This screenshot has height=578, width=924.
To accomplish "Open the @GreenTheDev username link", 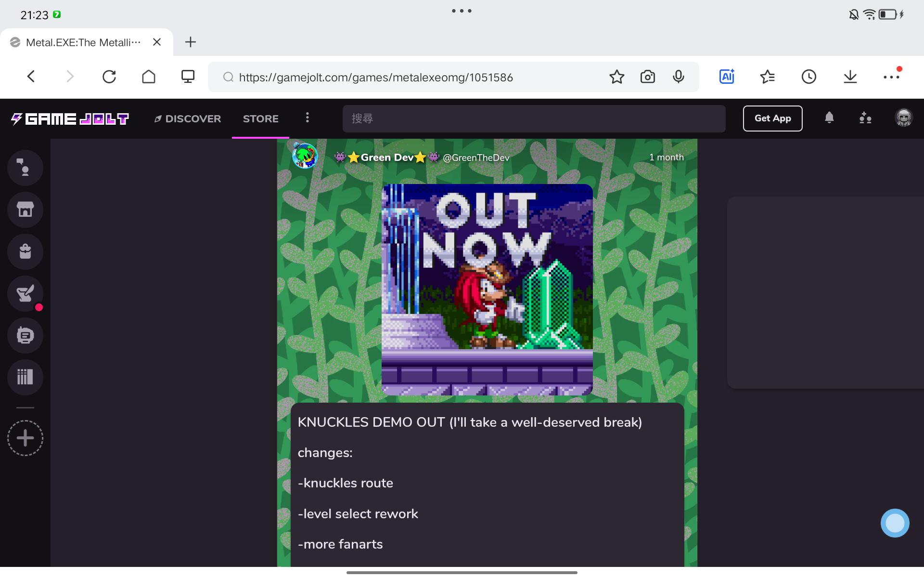I will pyautogui.click(x=476, y=158).
